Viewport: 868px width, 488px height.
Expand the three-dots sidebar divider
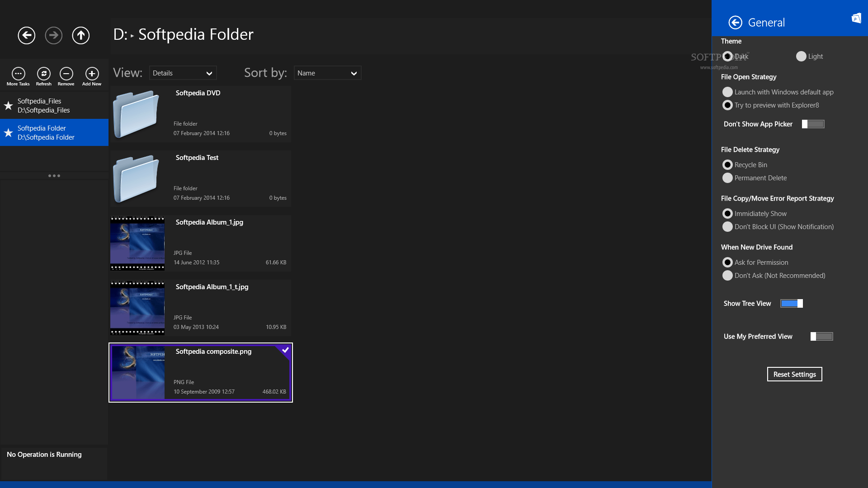(x=54, y=176)
